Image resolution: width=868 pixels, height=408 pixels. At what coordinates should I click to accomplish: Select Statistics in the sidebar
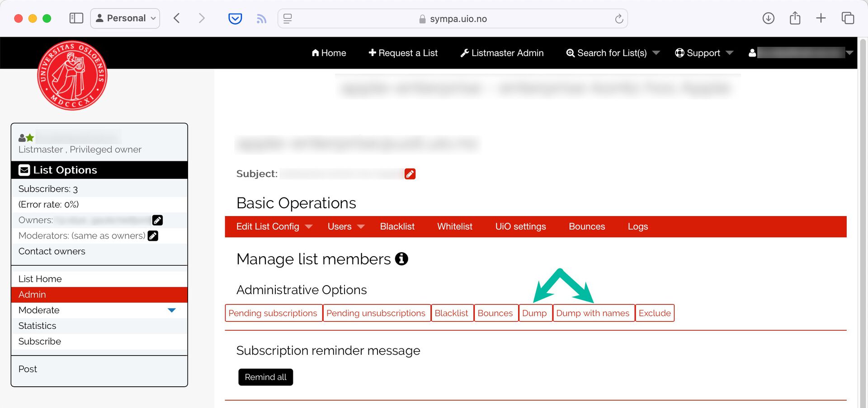pyautogui.click(x=99, y=326)
